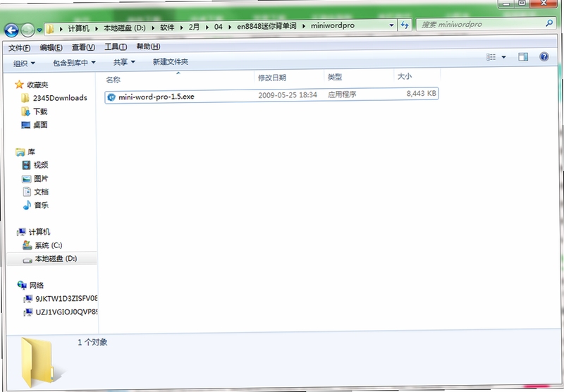Click the 2345Downloads folder icon
Image resolution: width=564 pixels, height=392 pixels.
point(25,98)
